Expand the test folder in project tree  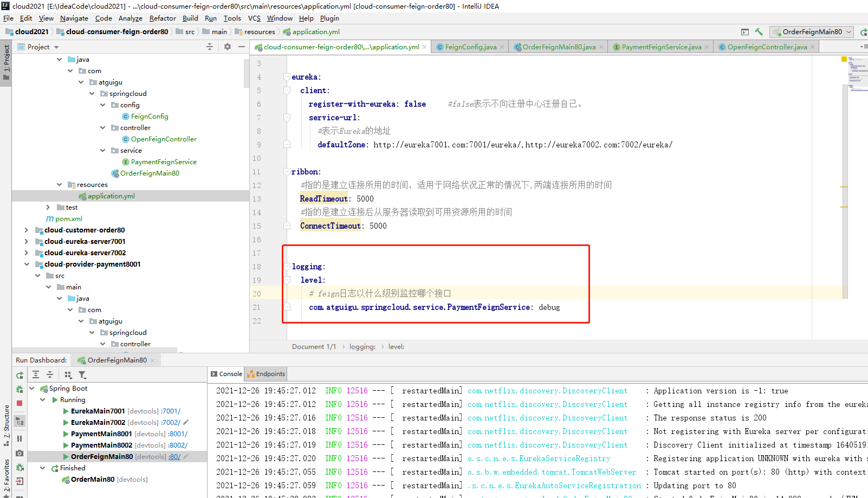click(x=48, y=208)
